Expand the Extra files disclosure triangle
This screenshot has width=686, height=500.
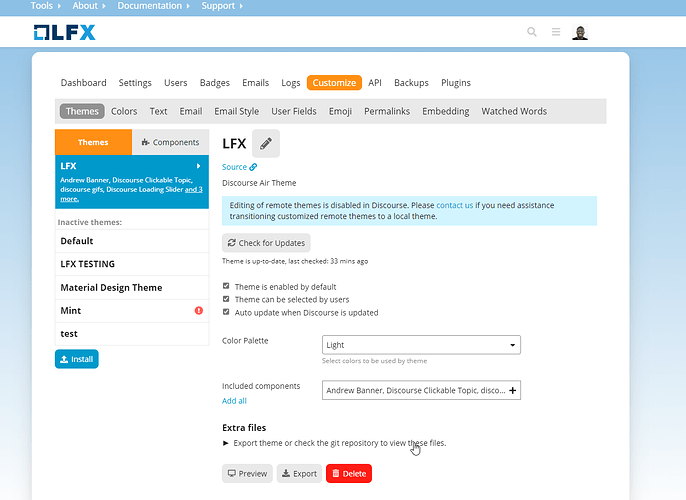tap(225, 443)
